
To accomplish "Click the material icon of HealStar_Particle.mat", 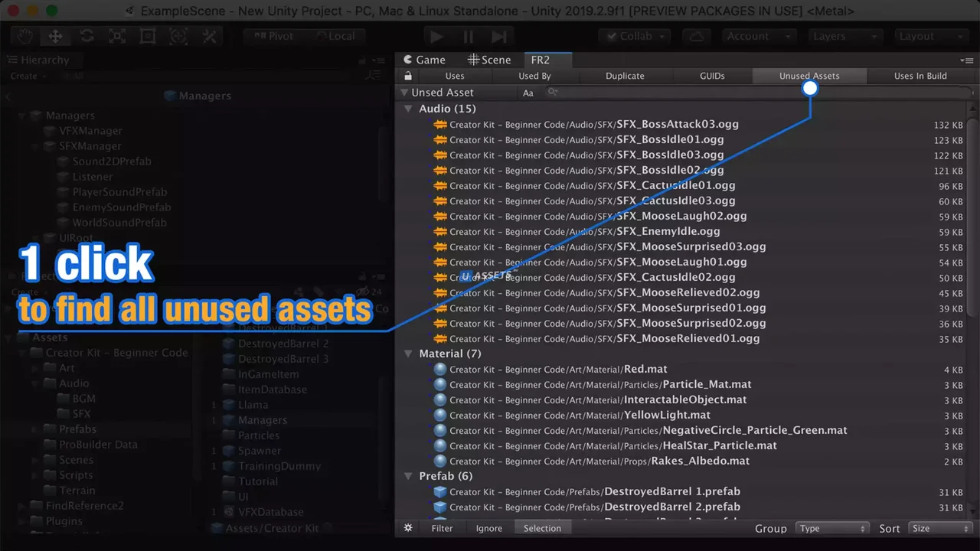I will pos(440,445).
